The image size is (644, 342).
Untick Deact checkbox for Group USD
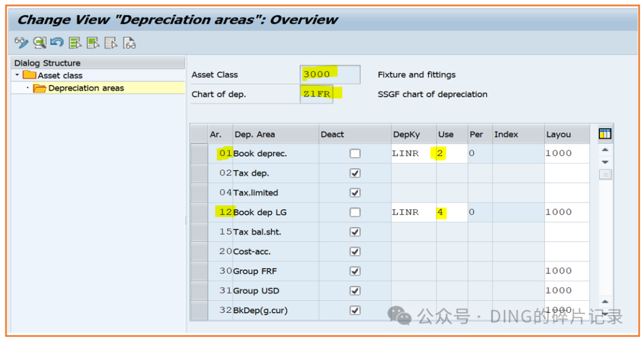point(355,291)
